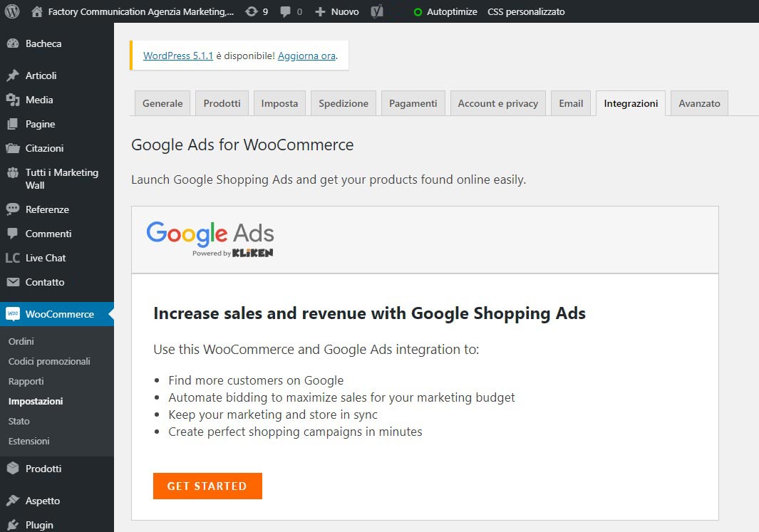Open the Plugin menu label
Viewport: 759px width, 532px height.
click(39, 525)
